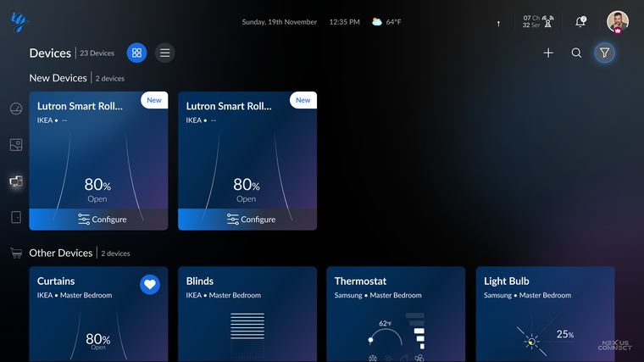Configure the second Lutron Smart Roller
Screen dimensions: 644x362
coord(247,220)
